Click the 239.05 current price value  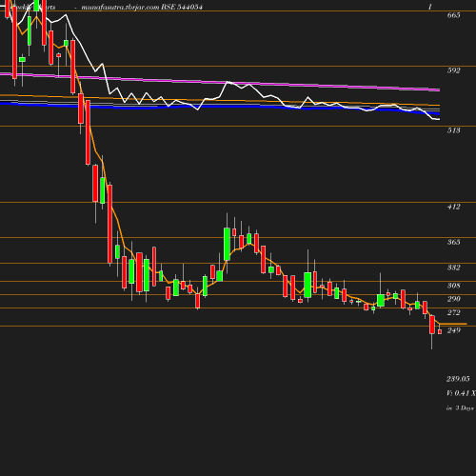pyautogui.click(x=458, y=379)
